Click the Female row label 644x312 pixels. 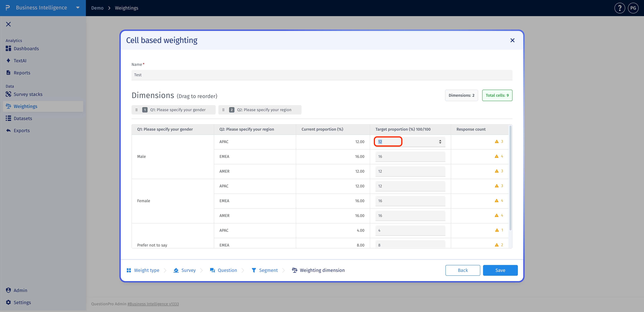144,201
